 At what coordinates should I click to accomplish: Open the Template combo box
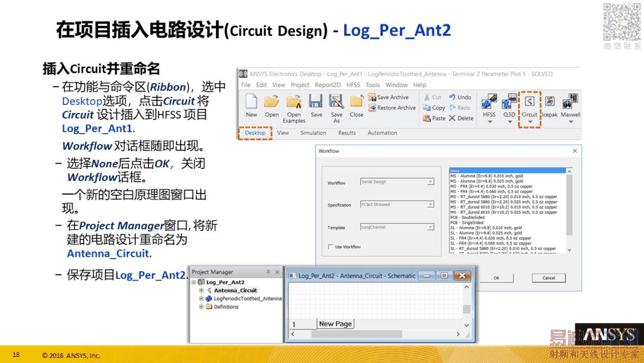[x=397, y=227]
